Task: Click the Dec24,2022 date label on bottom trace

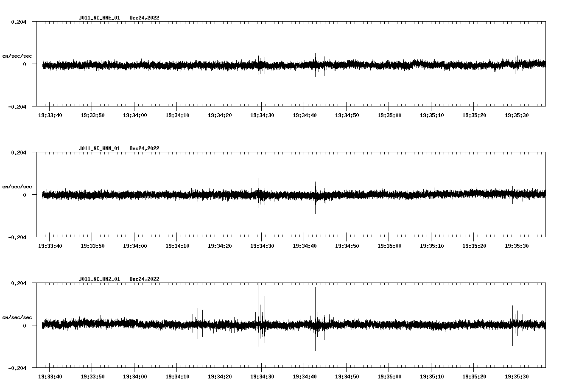Action: (x=145, y=279)
